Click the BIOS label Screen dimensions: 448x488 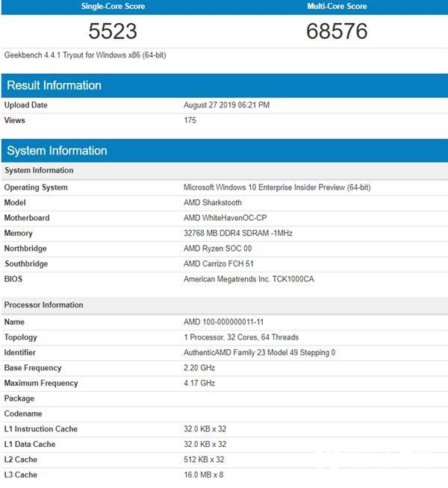pos(13,279)
